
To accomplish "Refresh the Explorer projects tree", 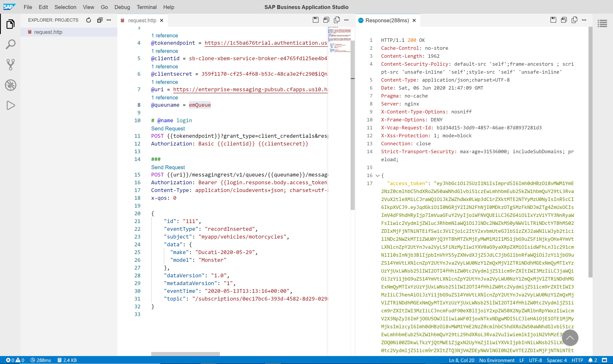I will tap(88, 20).
